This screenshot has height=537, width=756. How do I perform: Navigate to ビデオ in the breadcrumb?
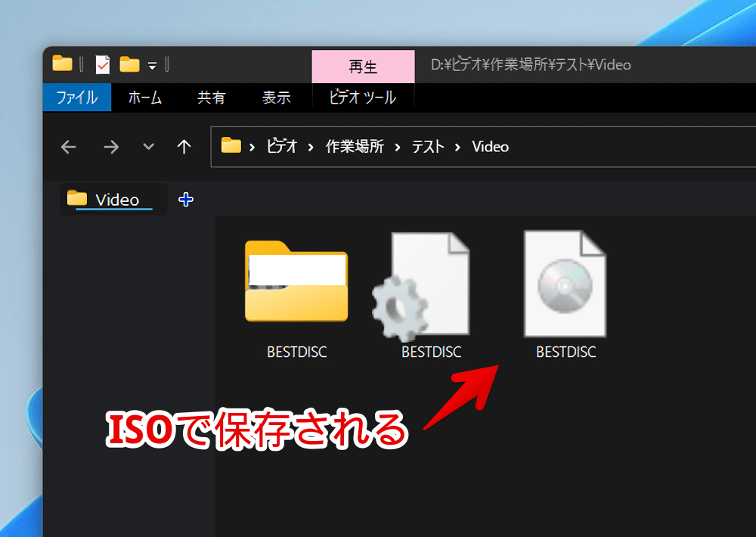pyautogui.click(x=281, y=146)
